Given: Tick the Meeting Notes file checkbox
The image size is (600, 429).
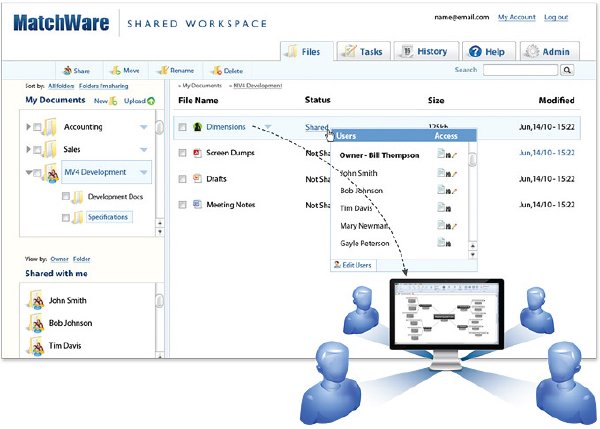Looking at the screenshot, I should coord(183,205).
